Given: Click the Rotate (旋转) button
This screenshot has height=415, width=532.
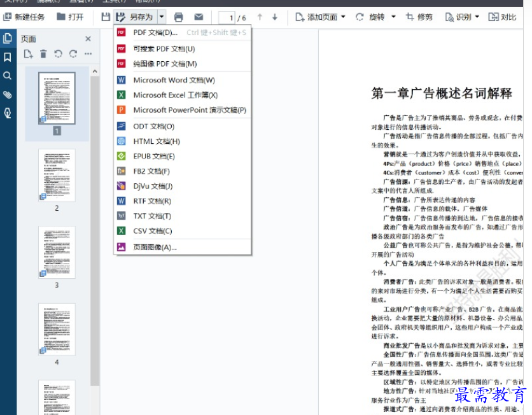Looking at the screenshot, I should [x=370, y=17].
